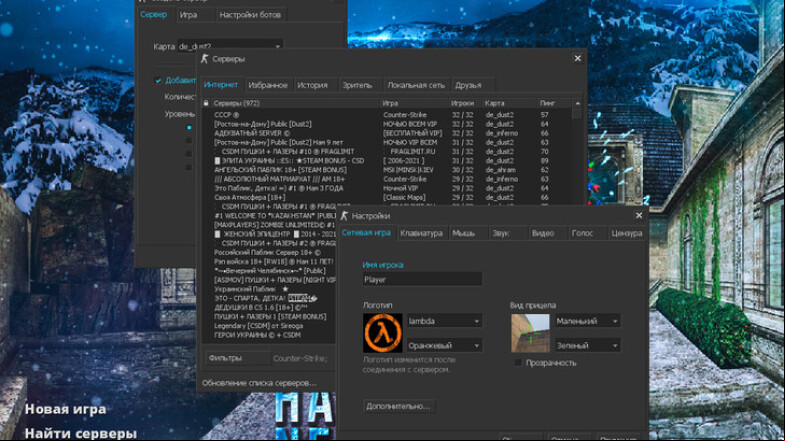The height and width of the screenshot is (441, 785).
Task: Click the Counter-Strike icon in Настройки title bar
Action: point(344,216)
